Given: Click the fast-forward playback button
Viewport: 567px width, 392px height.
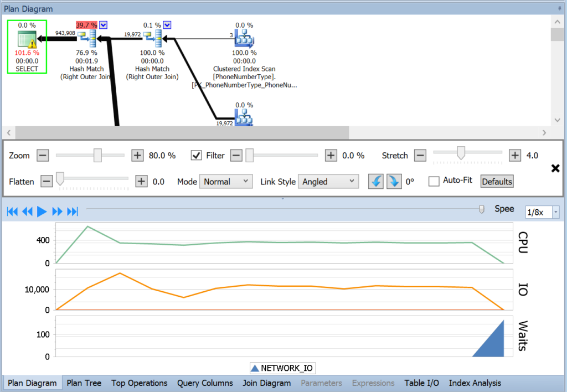Looking at the screenshot, I should (57, 212).
